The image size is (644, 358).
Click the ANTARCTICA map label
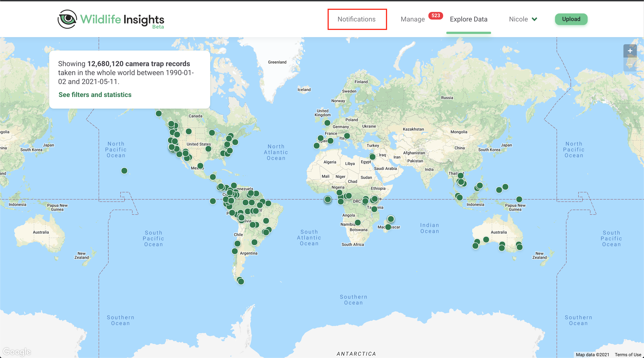point(356,354)
